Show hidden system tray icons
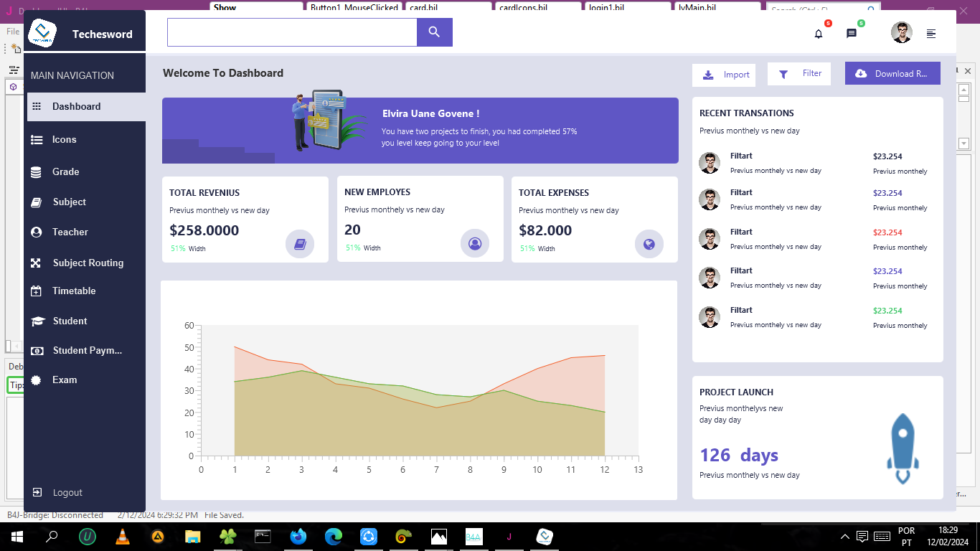 coord(845,537)
